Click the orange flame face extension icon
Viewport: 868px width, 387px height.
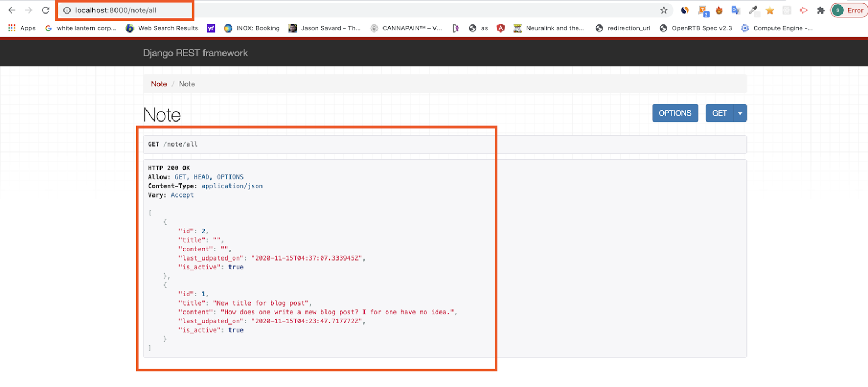(x=719, y=10)
